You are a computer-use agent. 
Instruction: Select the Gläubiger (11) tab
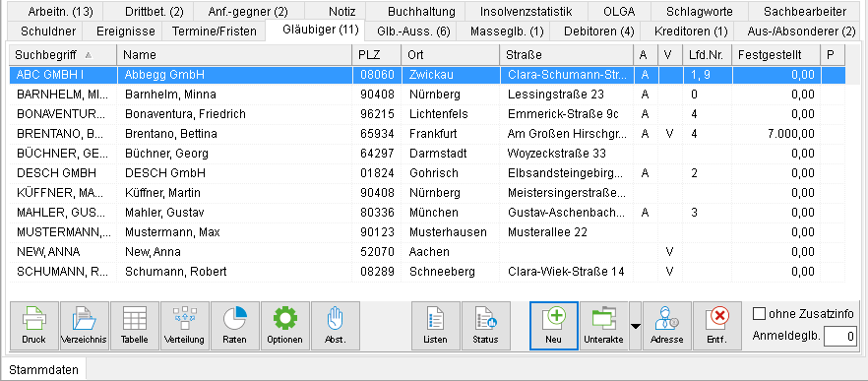tap(316, 30)
